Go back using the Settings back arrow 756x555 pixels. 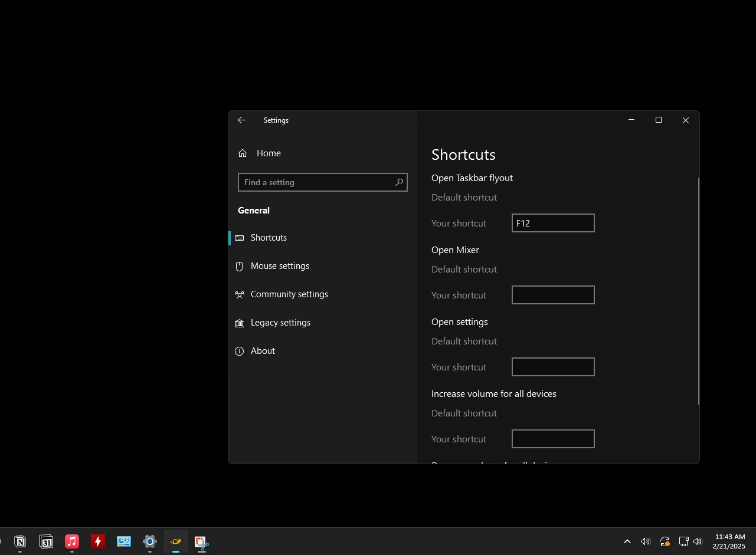[x=241, y=120]
